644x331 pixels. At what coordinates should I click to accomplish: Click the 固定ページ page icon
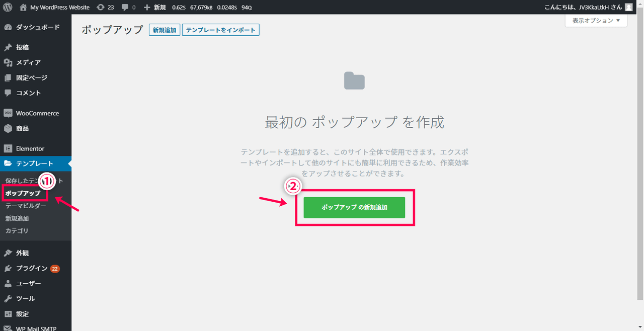pos(8,77)
